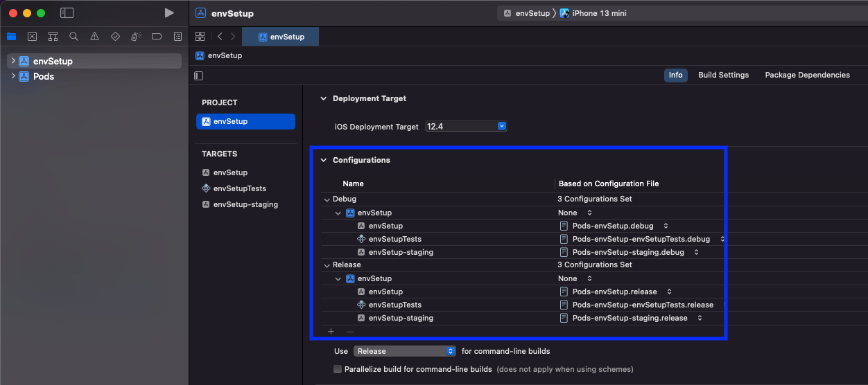Collapse the Deployment Target section
868x385 pixels.
pos(323,98)
